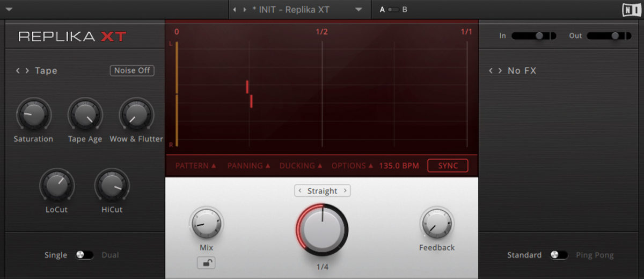Toggle the SYNC button

[448, 166]
